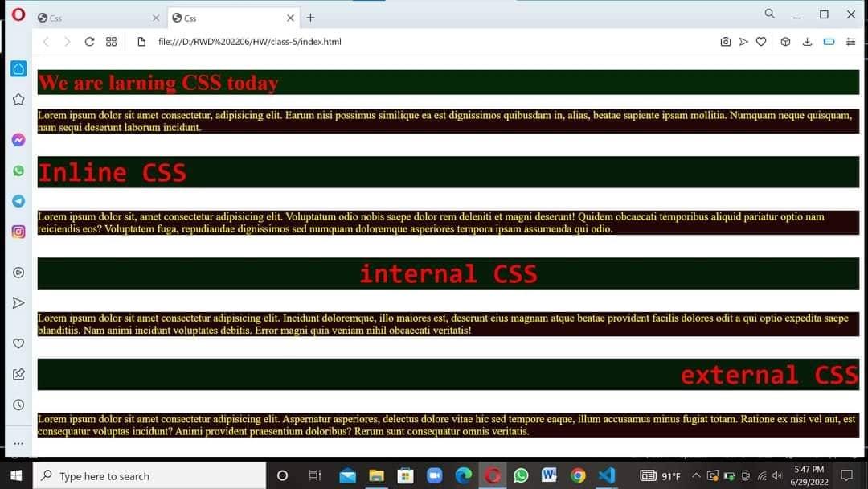Take a snapshot with the camera icon
The width and height of the screenshot is (868, 489).
pyautogui.click(x=726, y=41)
